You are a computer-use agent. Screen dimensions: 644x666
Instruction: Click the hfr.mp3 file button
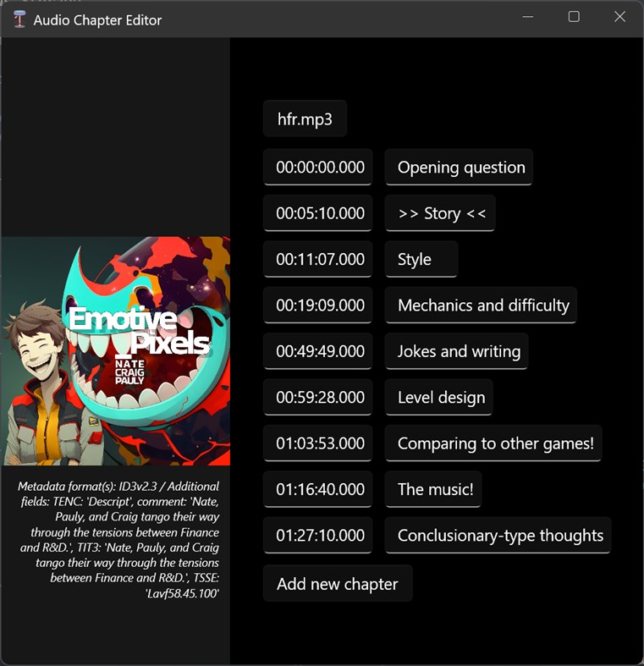point(305,118)
